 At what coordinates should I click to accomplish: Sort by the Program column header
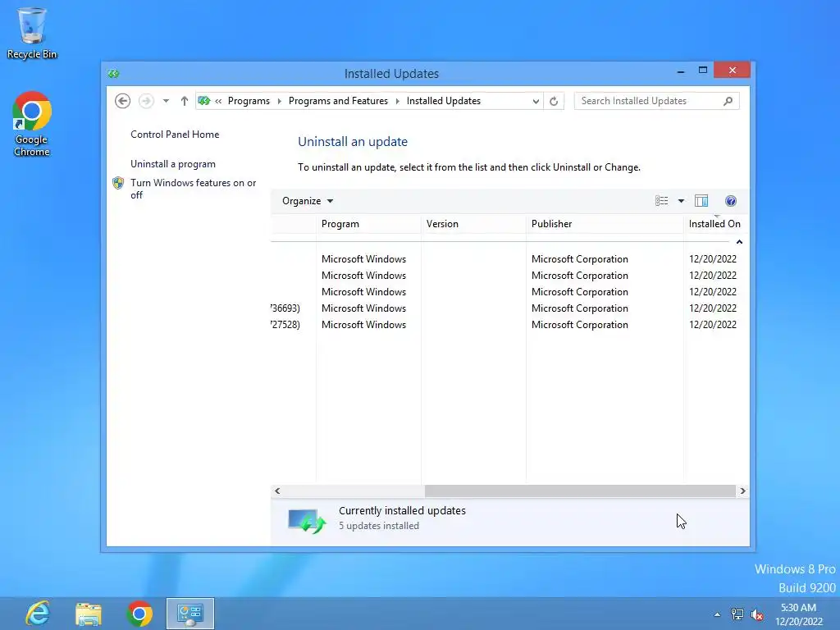(368, 224)
